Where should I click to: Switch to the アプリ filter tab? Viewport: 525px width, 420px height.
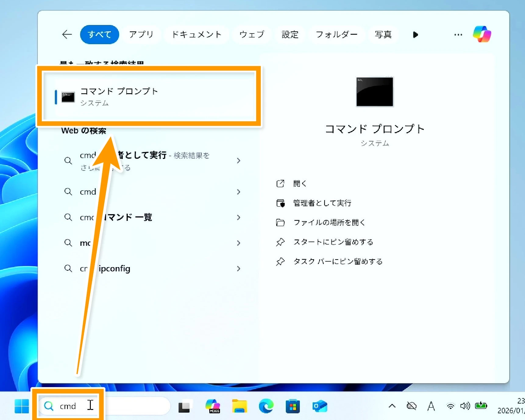(x=141, y=34)
